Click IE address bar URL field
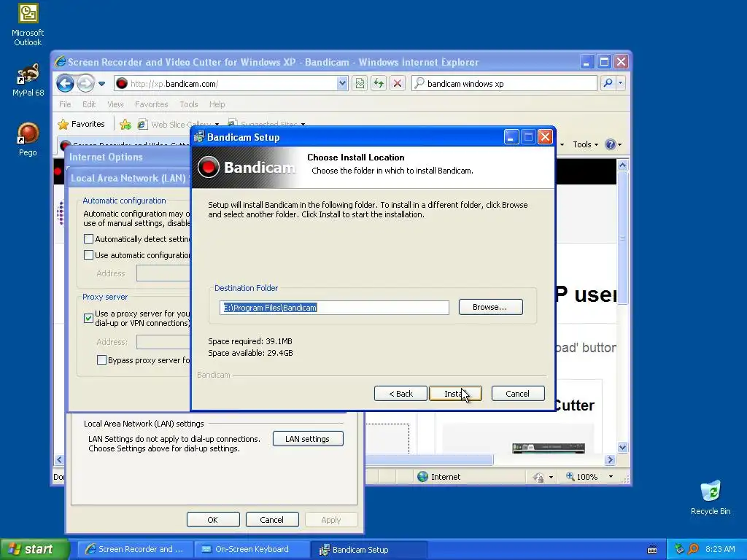This screenshot has width=747, height=560. (x=232, y=84)
